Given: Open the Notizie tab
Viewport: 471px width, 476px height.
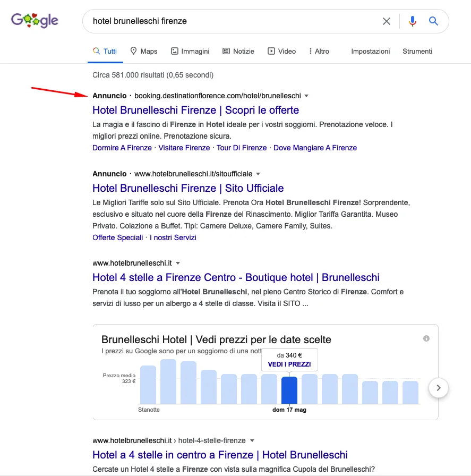Looking at the screenshot, I should tap(238, 52).
